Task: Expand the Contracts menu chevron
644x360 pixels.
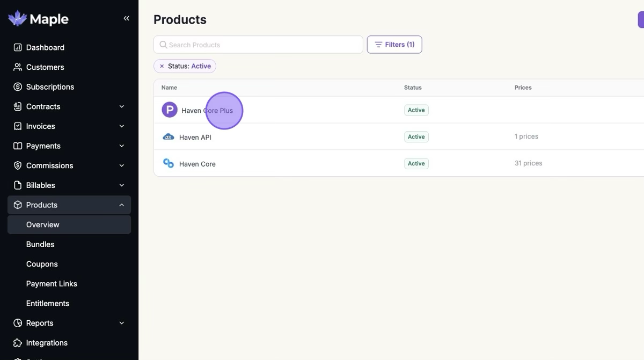Action: click(x=121, y=106)
